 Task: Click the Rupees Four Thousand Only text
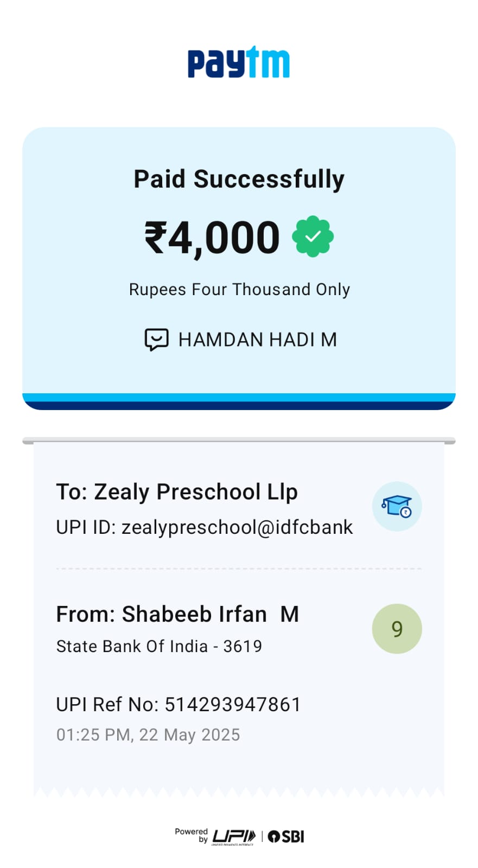(239, 290)
